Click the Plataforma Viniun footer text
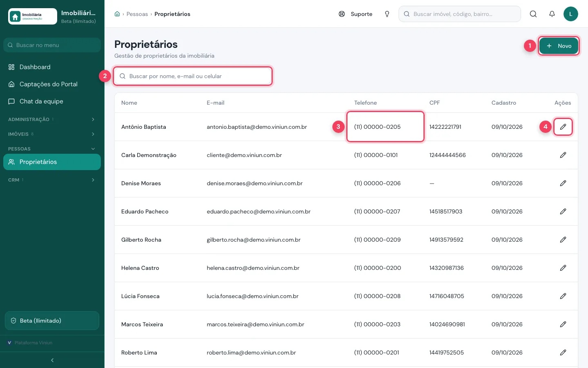This screenshot has height=368, width=588. [33, 343]
